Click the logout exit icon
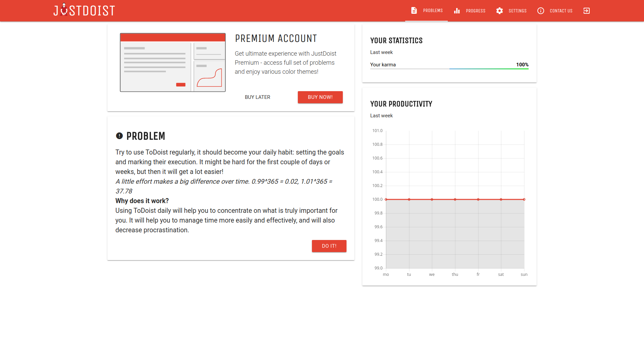This screenshot has width=644, height=362. pos(586,11)
